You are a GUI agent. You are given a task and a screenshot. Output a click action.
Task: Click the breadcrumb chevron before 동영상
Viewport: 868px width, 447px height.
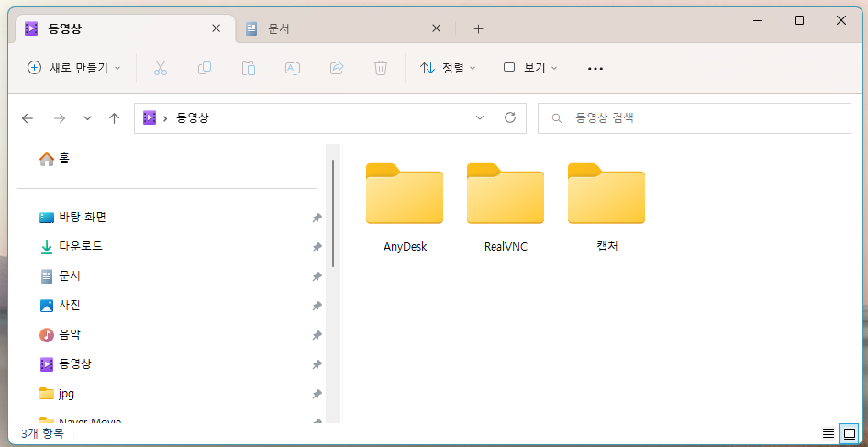point(165,118)
